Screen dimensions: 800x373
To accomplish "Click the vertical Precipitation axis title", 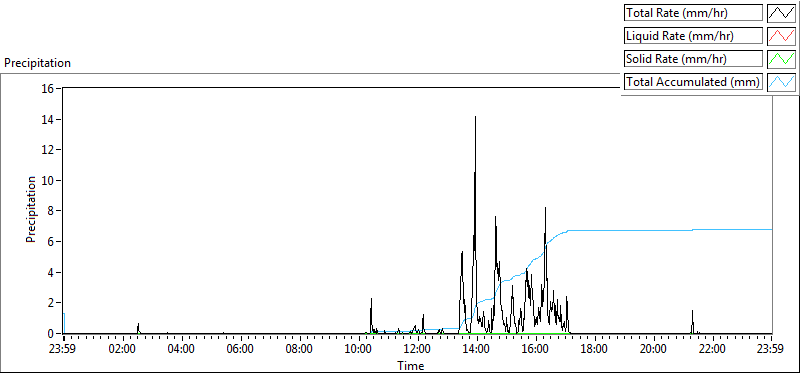I will tap(31, 209).
